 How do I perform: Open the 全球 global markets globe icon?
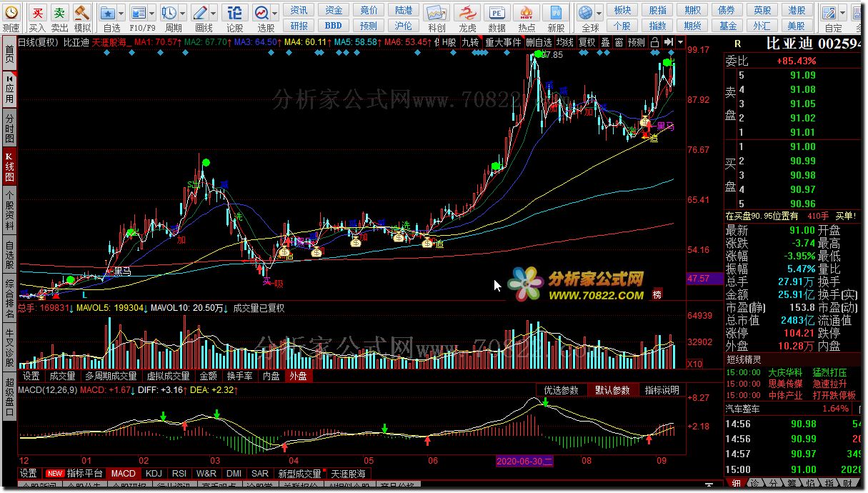coord(586,13)
